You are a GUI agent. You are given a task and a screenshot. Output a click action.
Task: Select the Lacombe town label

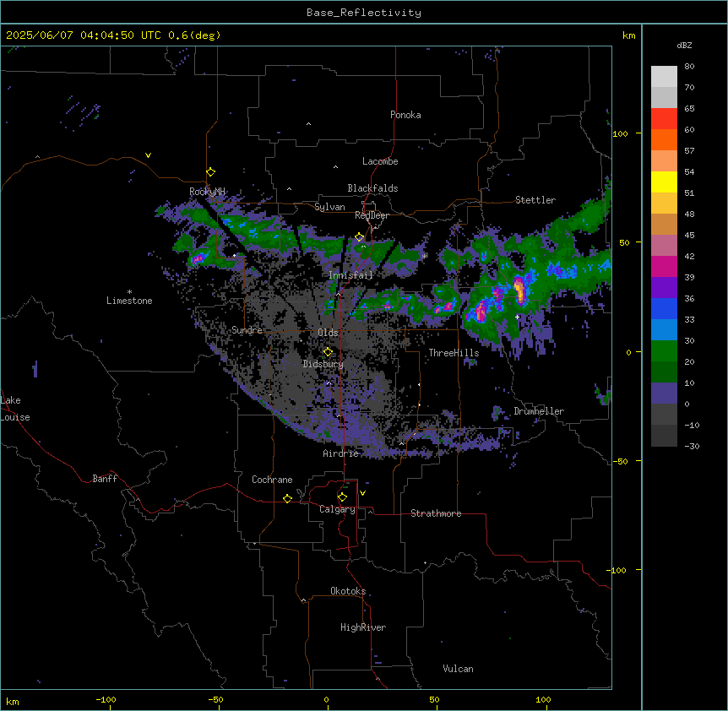[x=380, y=161]
